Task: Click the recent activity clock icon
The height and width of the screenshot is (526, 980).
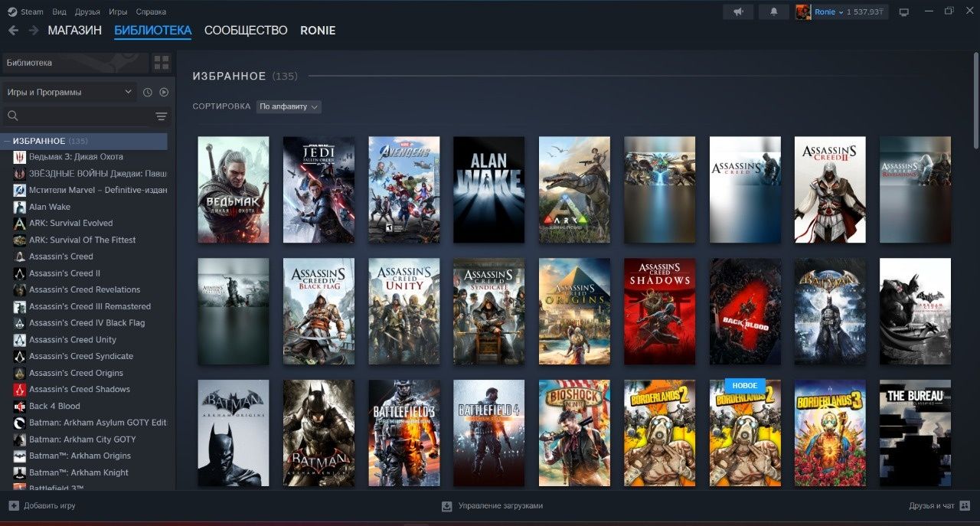Action: click(x=148, y=93)
